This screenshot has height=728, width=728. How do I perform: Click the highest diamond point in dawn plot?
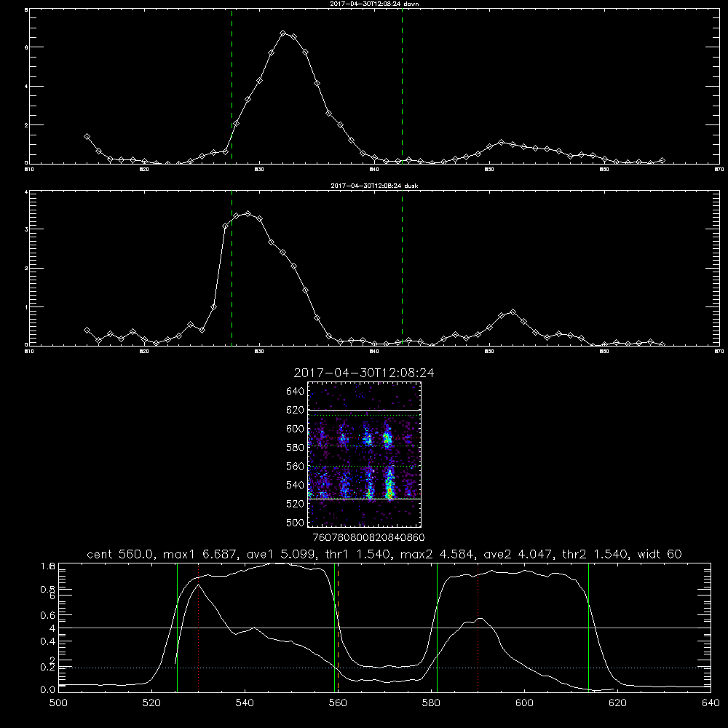coord(282,33)
